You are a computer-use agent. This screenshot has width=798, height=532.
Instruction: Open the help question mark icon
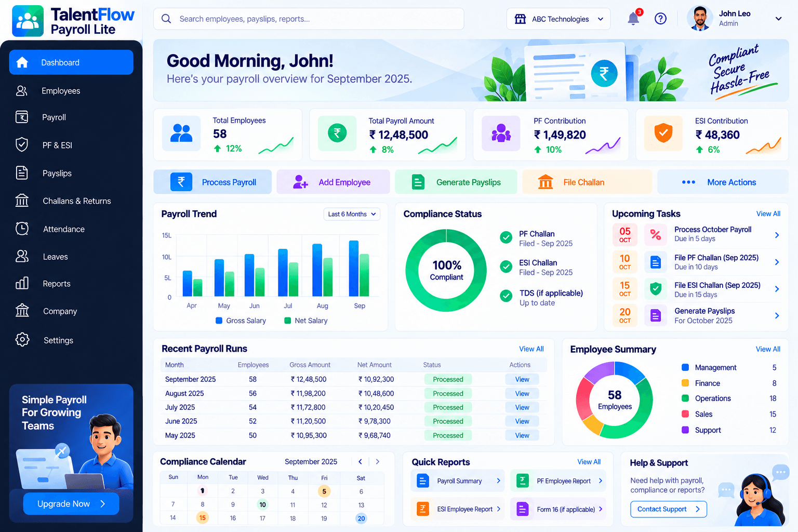pos(660,19)
